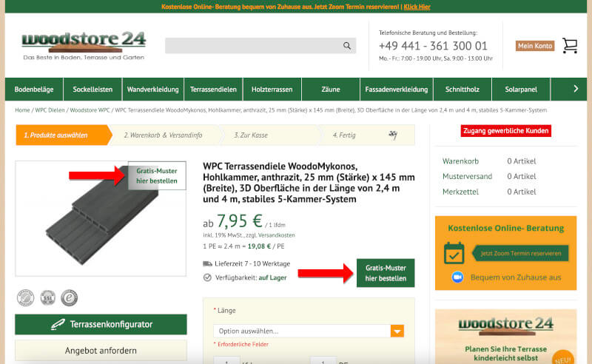Open the Fassadenverkleidung menu
The width and height of the screenshot is (592, 364).
(397, 89)
